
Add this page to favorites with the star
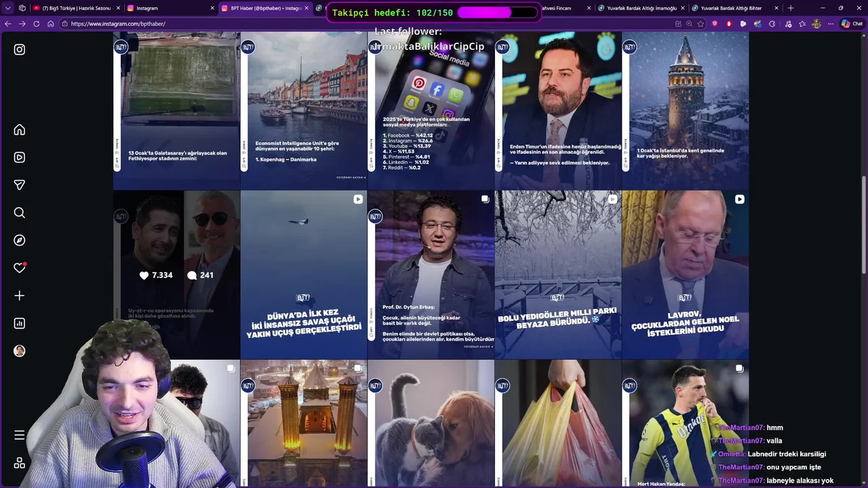pyautogui.click(x=701, y=24)
